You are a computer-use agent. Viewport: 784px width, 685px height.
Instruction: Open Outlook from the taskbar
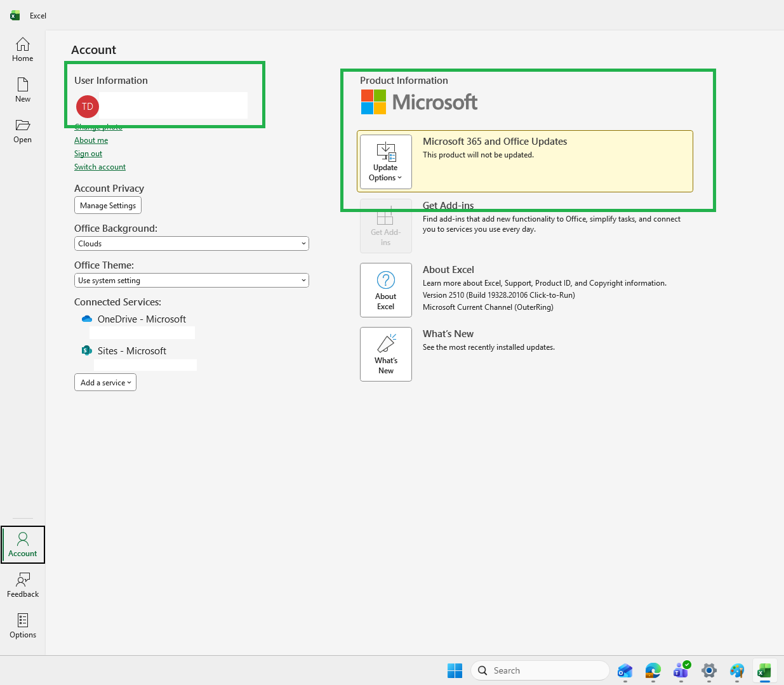[x=625, y=670]
